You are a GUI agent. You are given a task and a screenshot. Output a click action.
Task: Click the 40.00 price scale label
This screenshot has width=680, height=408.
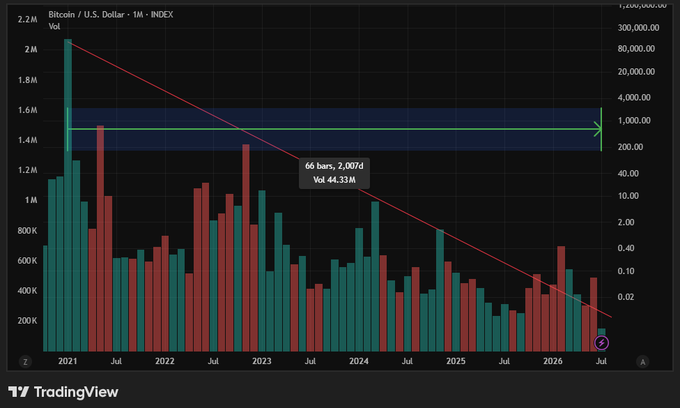tap(628, 173)
